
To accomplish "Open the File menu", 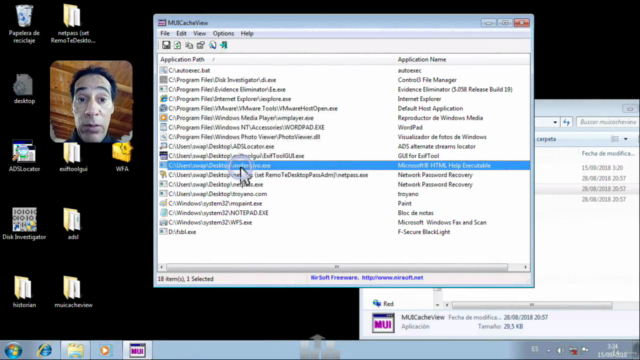I will (x=165, y=33).
